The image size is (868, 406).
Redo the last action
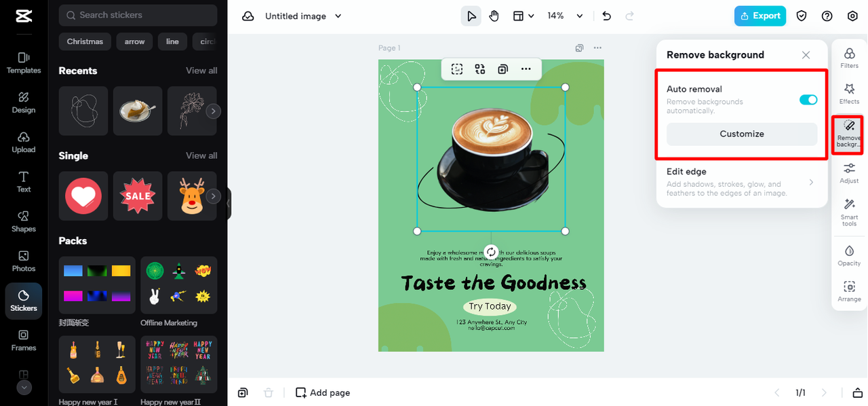tap(629, 16)
